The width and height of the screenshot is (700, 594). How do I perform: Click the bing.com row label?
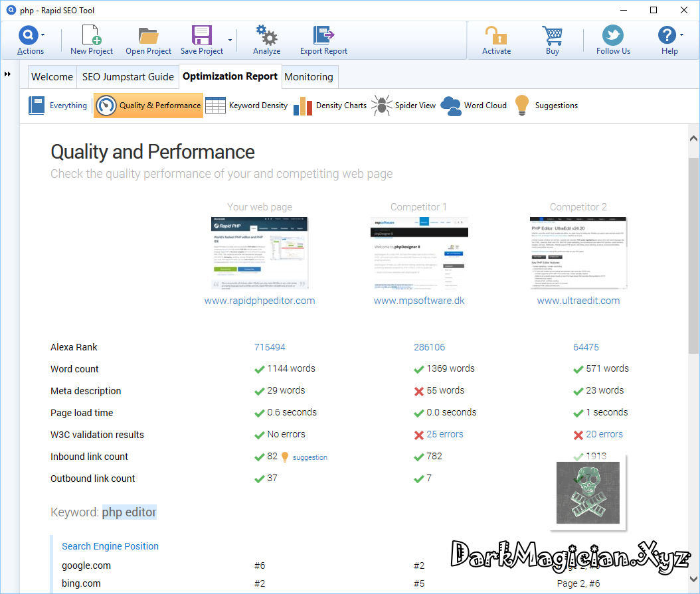[x=81, y=583]
